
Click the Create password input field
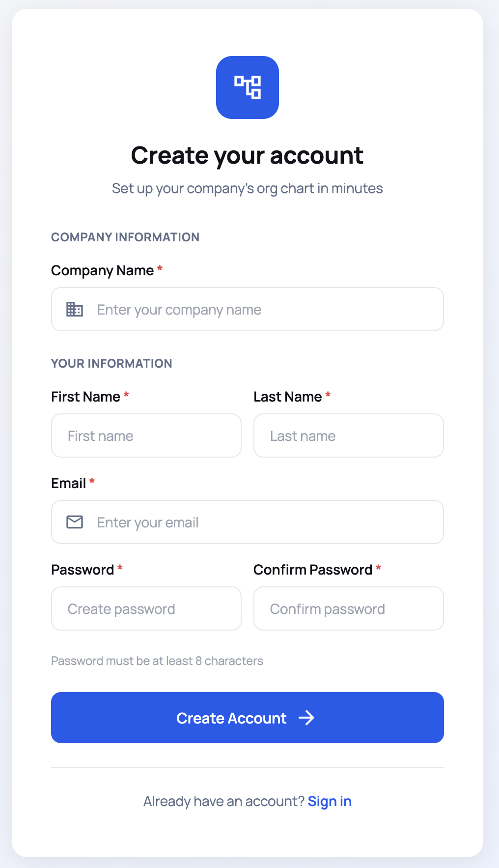[x=146, y=608]
